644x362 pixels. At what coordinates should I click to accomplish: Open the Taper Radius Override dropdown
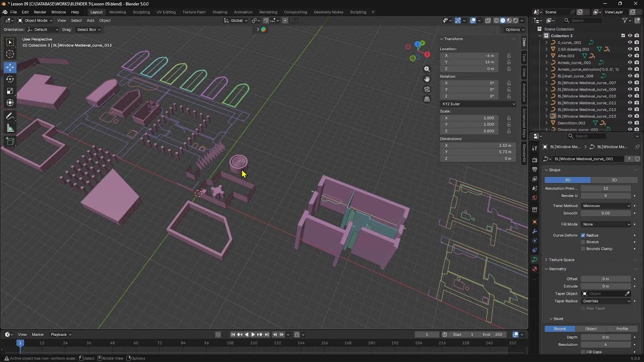coord(606,301)
